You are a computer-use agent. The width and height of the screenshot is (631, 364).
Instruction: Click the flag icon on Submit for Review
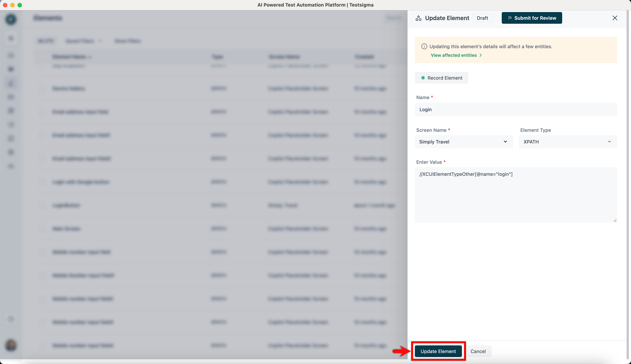point(510,18)
